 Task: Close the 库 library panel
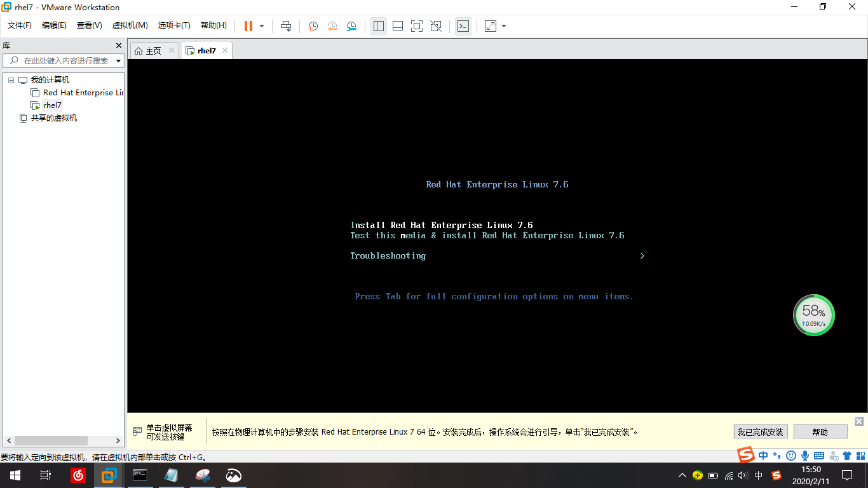(118, 45)
